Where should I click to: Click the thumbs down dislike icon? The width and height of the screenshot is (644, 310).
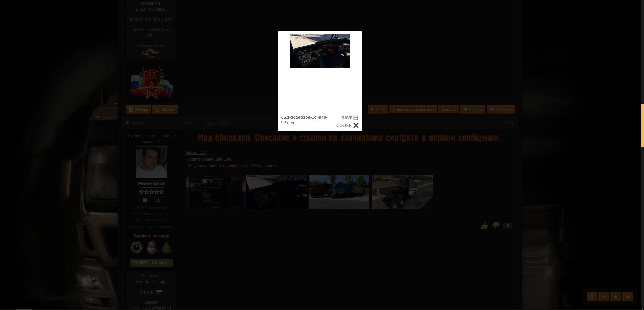pos(496,226)
